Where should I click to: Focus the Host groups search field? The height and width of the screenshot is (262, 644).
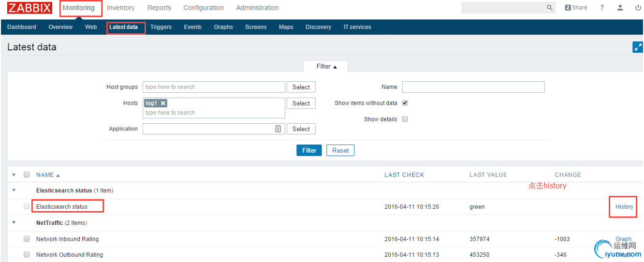point(214,87)
